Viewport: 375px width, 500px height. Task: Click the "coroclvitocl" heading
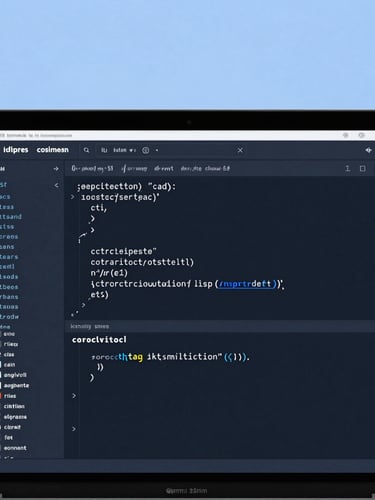click(x=99, y=340)
